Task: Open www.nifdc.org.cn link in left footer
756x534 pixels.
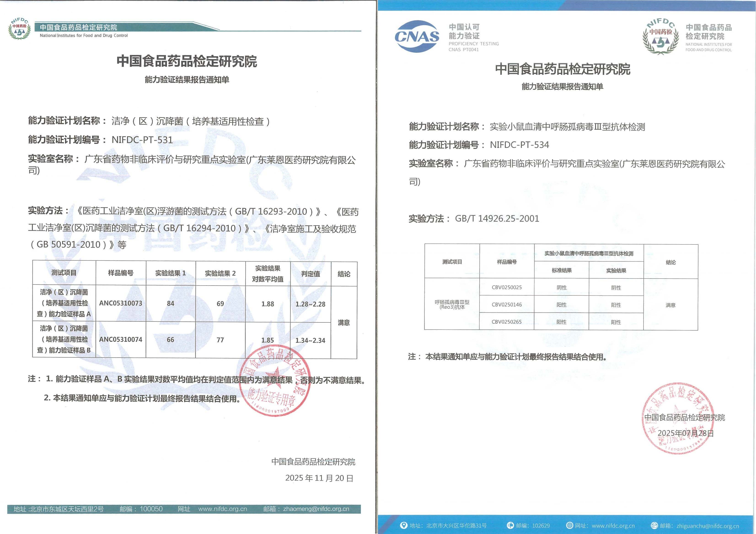Action: 222,509
